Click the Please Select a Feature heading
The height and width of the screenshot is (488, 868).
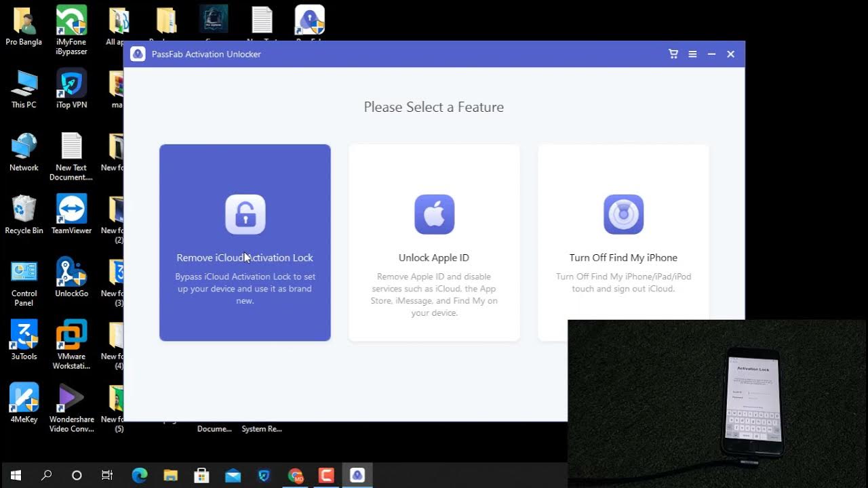[x=434, y=107]
